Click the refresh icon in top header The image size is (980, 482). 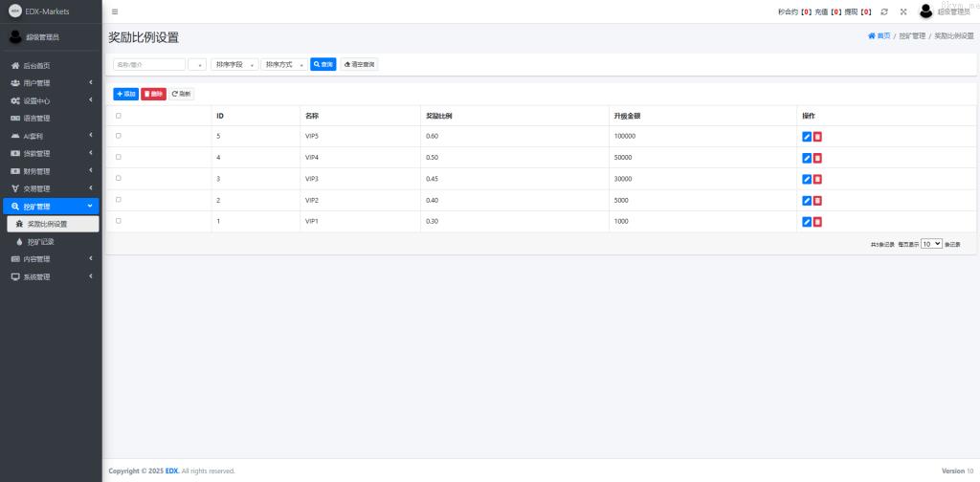pyautogui.click(x=884, y=11)
